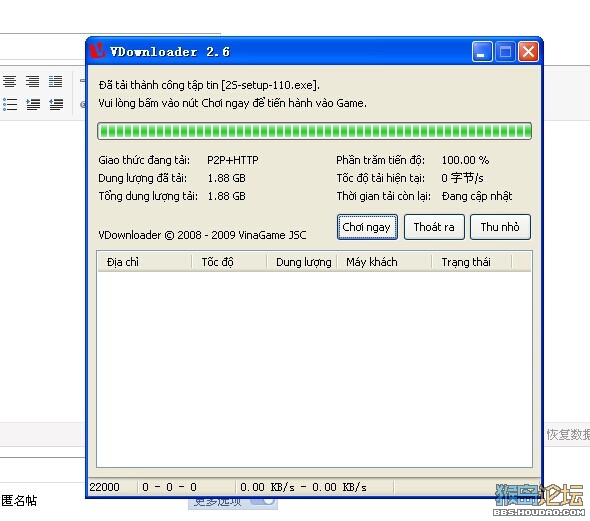The height and width of the screenshot is (521, 590).
Task: Click the Giao thức đang tải label
Action: (x=144, y=160)
